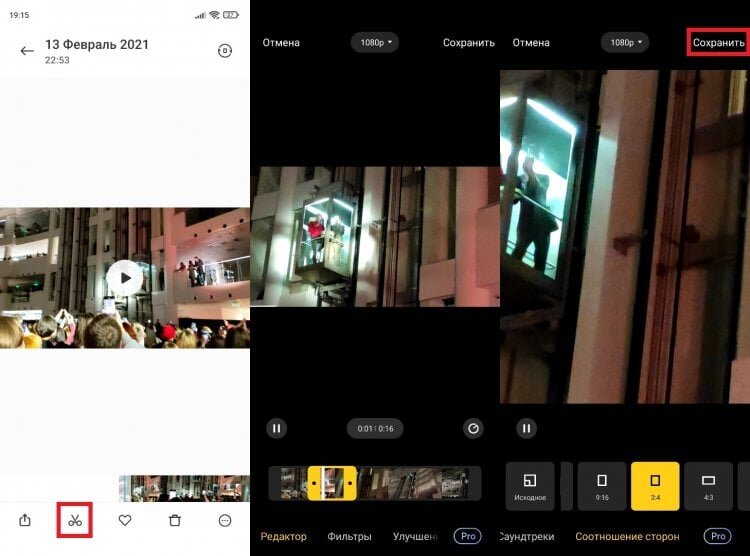
Task: Tap Отмена in the middle editor
Action: point(281,43)
